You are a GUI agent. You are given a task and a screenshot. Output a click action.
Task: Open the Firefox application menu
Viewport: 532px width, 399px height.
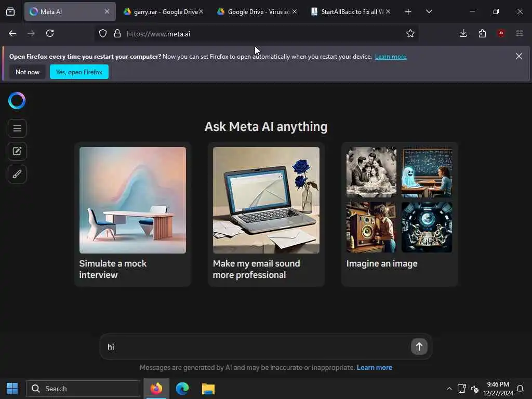point(520,33)
